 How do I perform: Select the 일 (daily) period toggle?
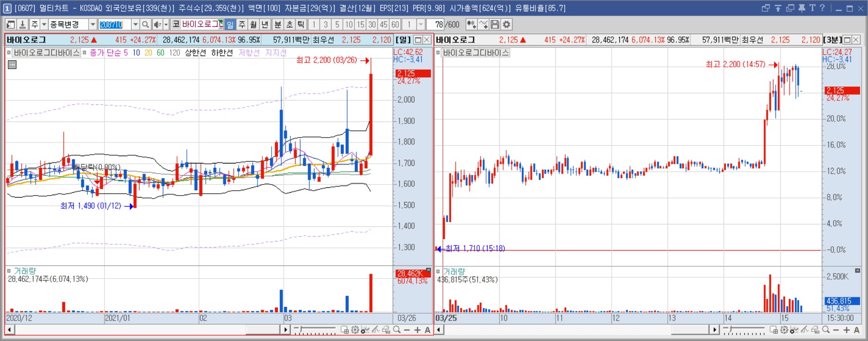pos(230,24)
